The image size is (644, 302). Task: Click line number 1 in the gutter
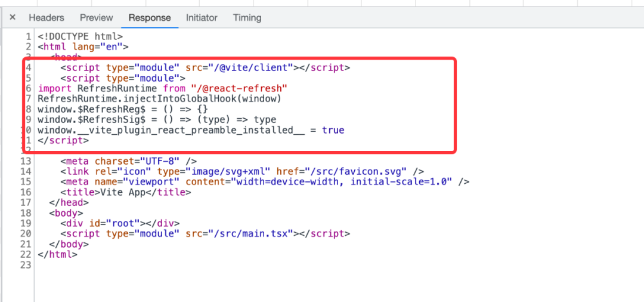coord(29,36)
